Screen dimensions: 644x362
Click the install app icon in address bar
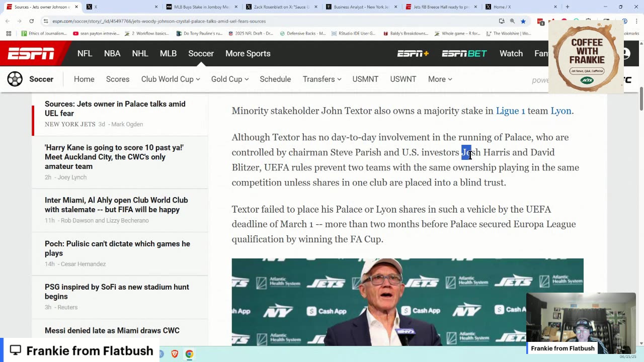click(x=502, y=21)
